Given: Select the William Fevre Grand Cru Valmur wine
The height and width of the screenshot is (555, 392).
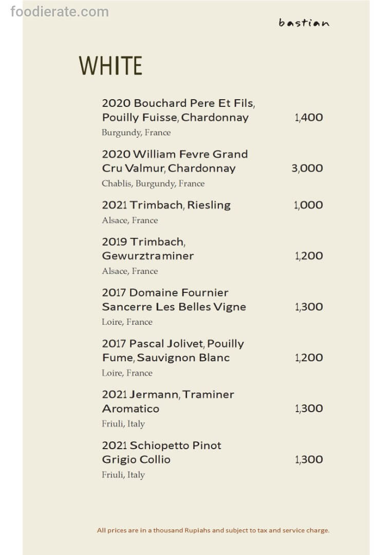Looking at the screenshot, I should click(x=175, y=161).
